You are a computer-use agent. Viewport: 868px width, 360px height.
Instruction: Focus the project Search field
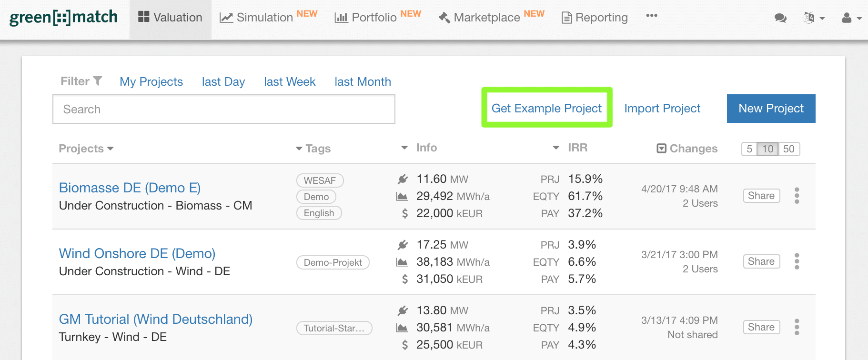[223, 109]
